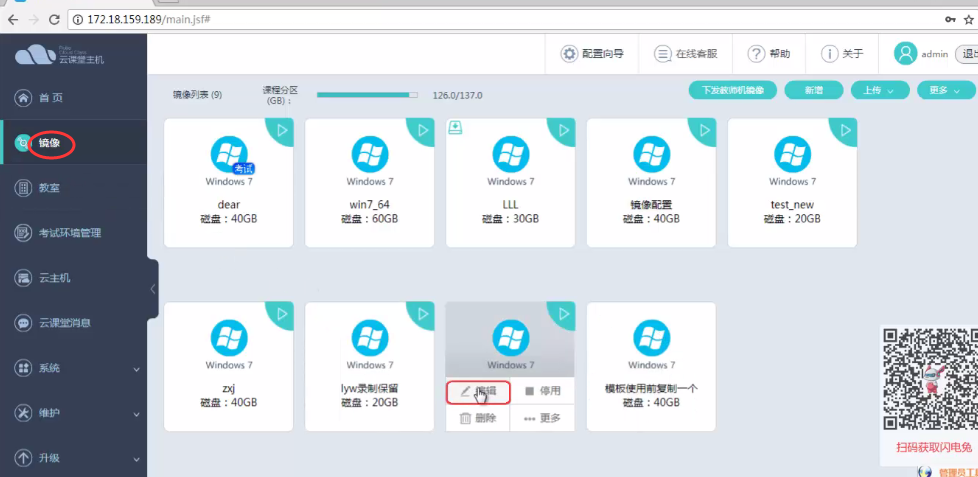Collapse the sidebar with the arrow handle

pyautogui.click(x=153, y=289)
